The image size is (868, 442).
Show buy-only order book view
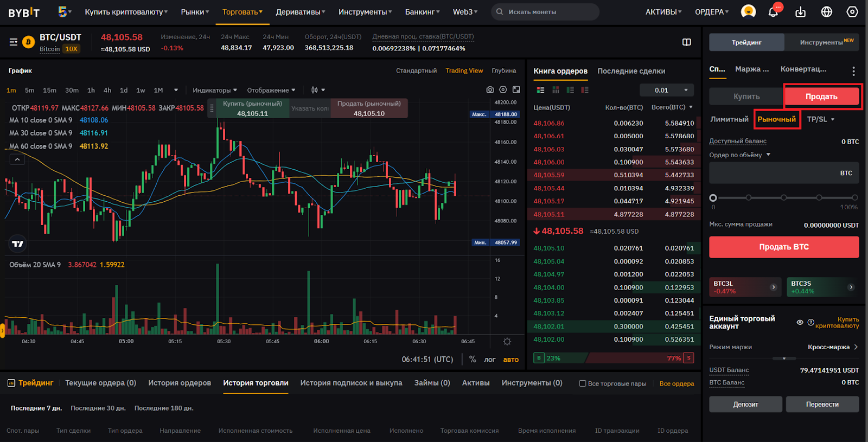pyautogui.click(x=570, y=90)
